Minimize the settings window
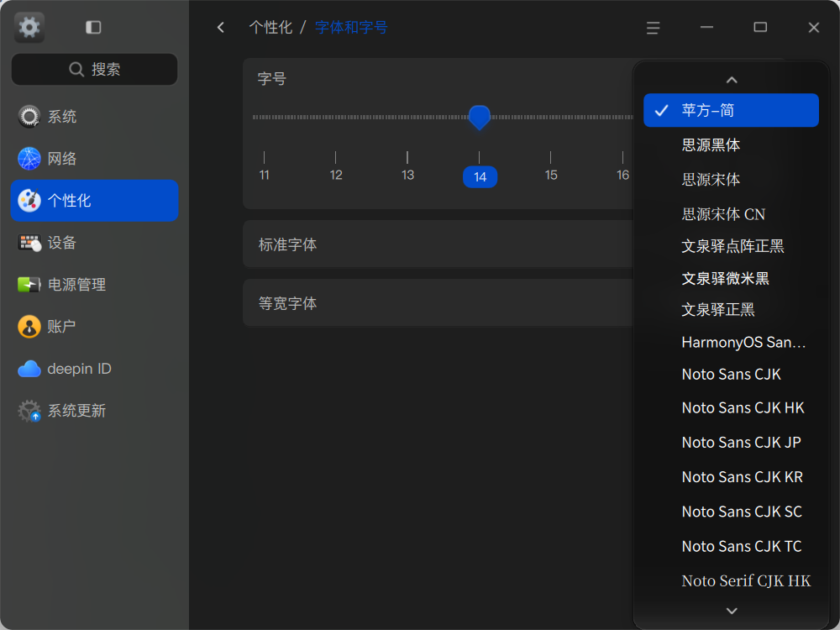Image resolution: width=840 pixels, height=630 pixels. tap(706, 28)
